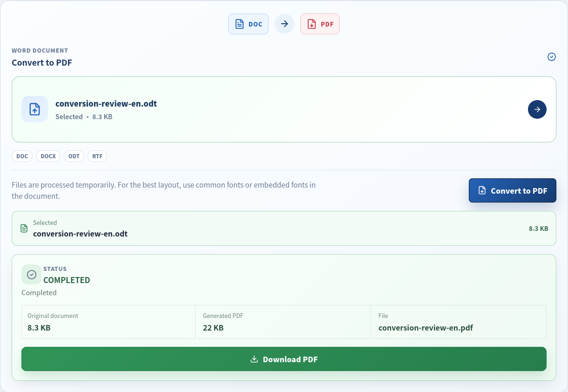Click the Generated PDF 22 KB cell
This screenshot has width=568, height=392.
tap(284, 322)
